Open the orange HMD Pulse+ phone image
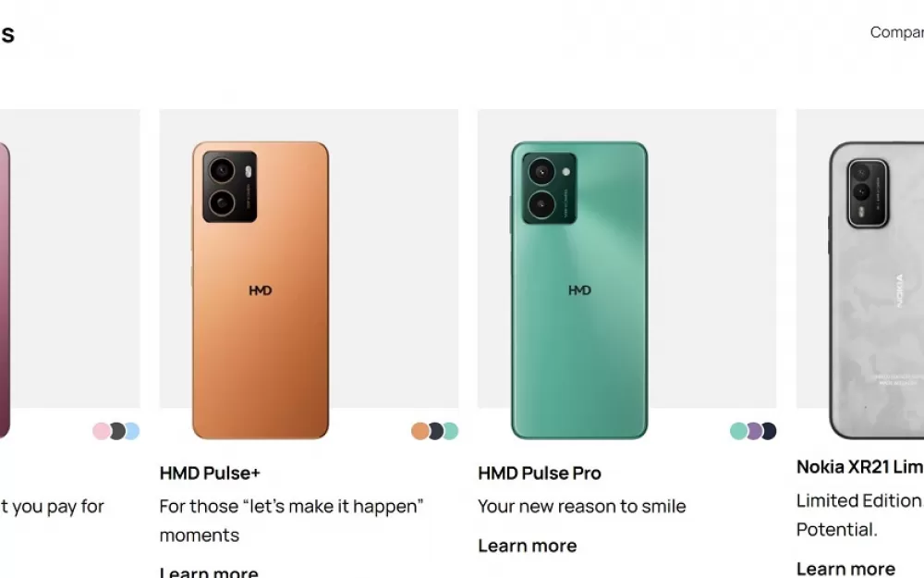This screenshot has height=578, width=924. [x=261, y=290]
